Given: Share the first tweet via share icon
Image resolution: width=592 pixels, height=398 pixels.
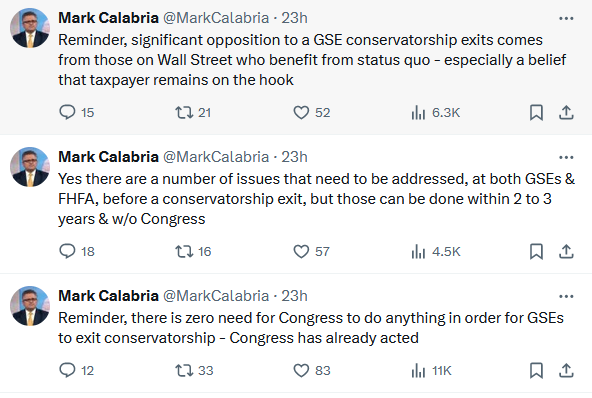Looking at the screenshot, I should pyautogui.click(x=566, y=113).
